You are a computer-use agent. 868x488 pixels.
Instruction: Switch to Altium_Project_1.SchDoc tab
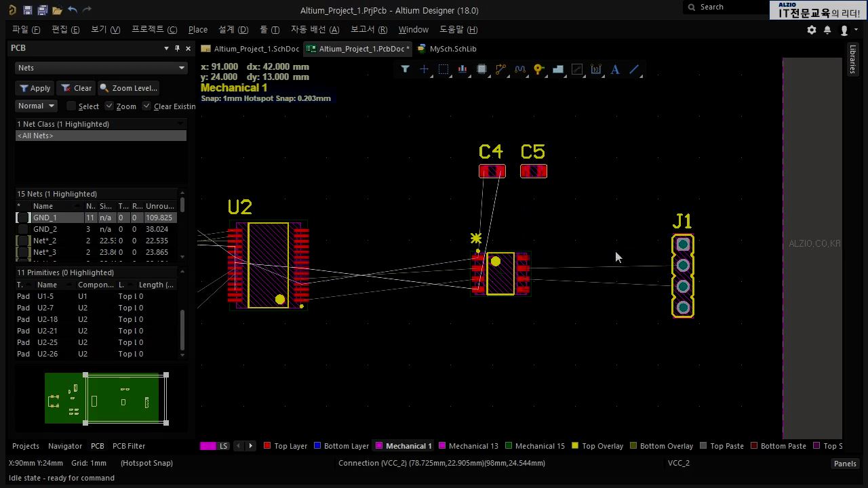[x=250, y=49]
